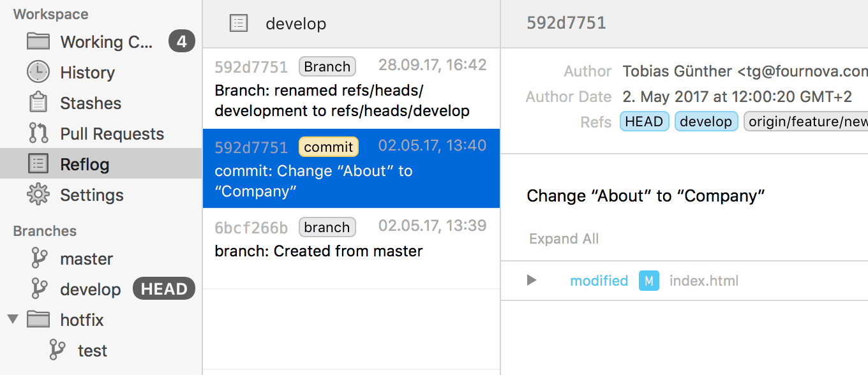This screenshot has width=868, height=375.
Task: Collapse the hotfix folder
Action: [x=13, y=319]
